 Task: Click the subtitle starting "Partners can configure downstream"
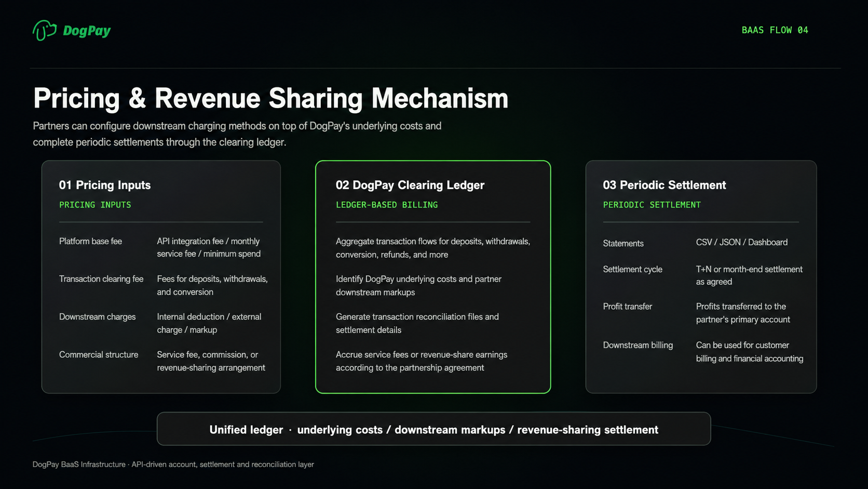(237, 134)
